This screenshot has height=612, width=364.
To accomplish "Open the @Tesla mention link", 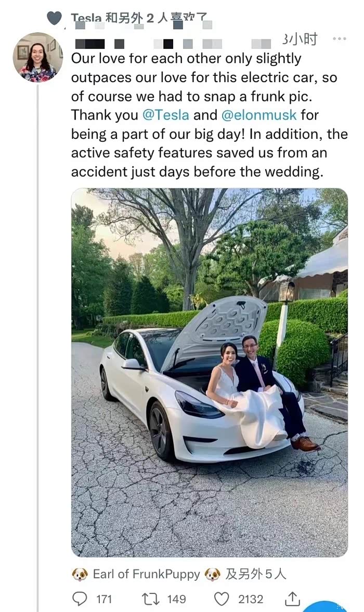I will tap(166, 115).
